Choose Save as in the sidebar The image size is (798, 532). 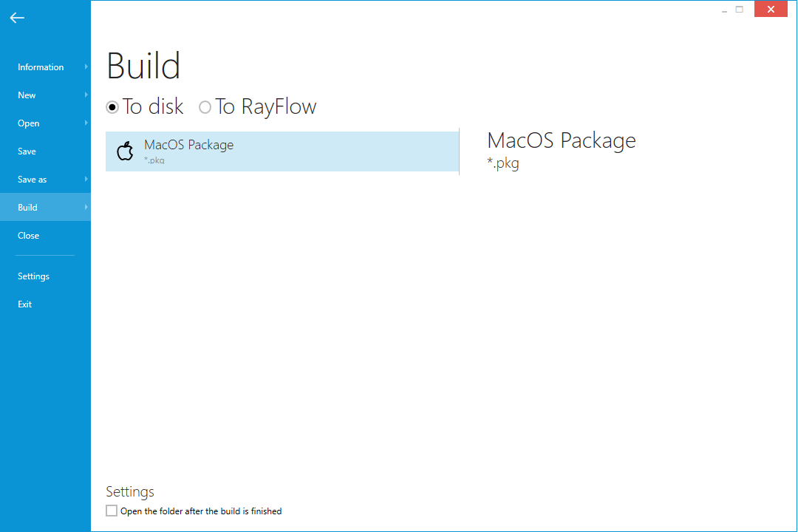tap(32, 179)
